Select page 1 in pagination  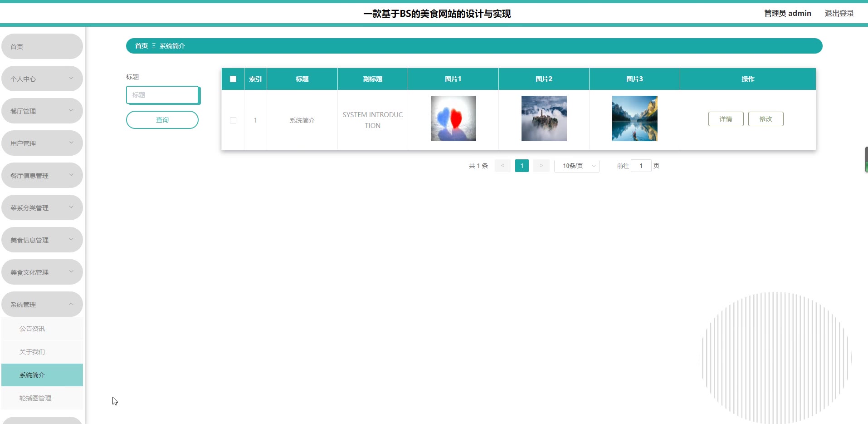522,166
